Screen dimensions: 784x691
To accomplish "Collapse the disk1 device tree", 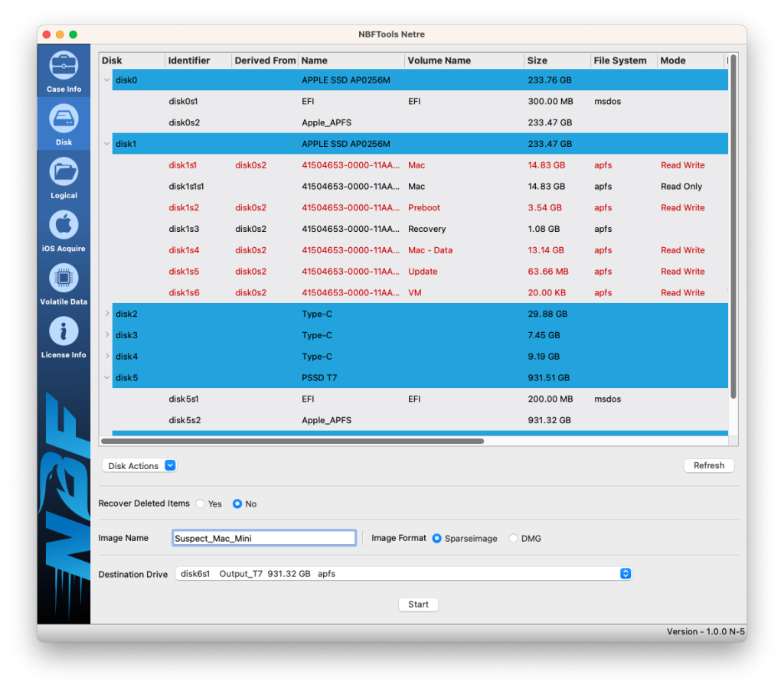I will point(106,143).
